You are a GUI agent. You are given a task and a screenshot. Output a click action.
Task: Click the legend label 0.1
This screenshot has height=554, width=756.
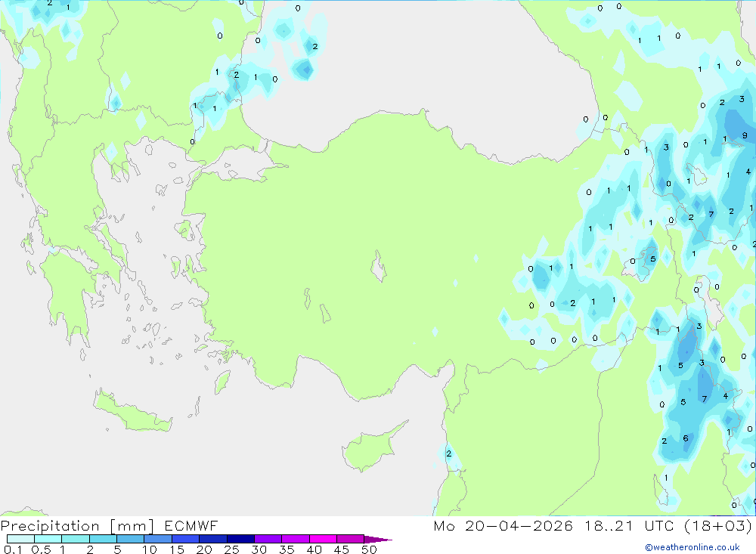(x=13, y=549)
